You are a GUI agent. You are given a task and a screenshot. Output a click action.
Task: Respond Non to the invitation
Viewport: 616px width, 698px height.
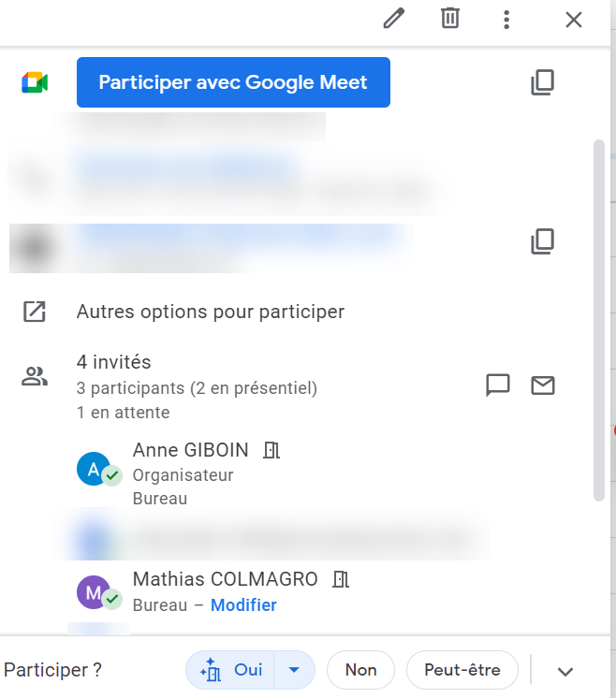click(360, 670)
